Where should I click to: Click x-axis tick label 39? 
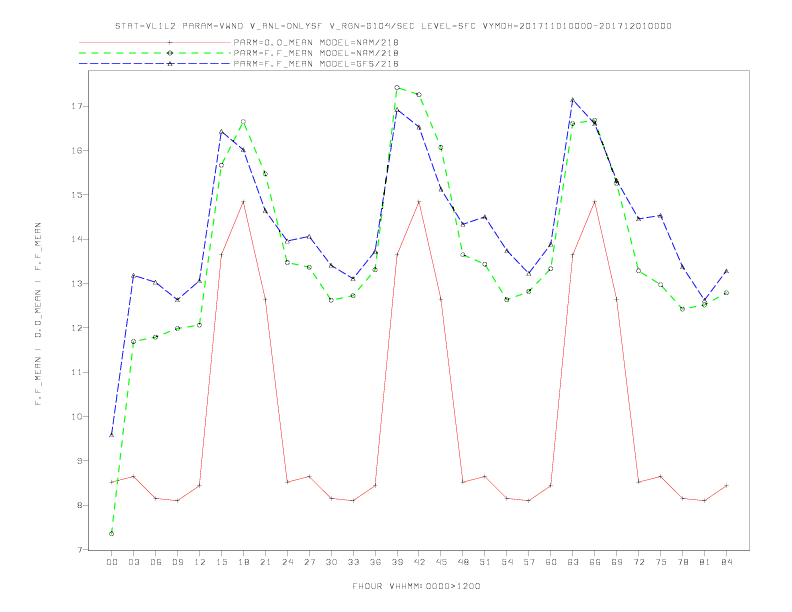tap(397, 562)
